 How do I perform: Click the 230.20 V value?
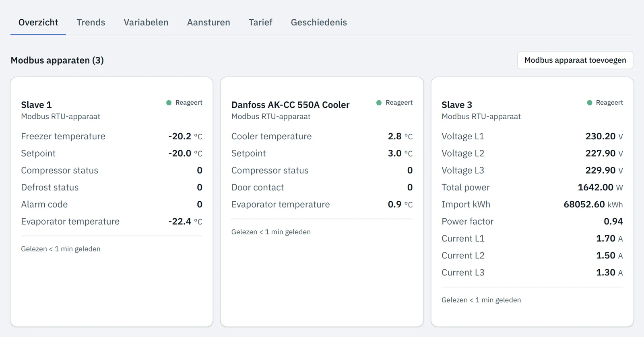[604, 136]
